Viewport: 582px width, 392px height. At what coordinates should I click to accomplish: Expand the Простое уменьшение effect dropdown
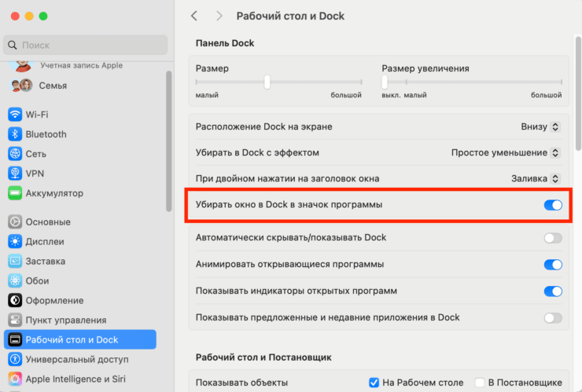click(506, 152)
